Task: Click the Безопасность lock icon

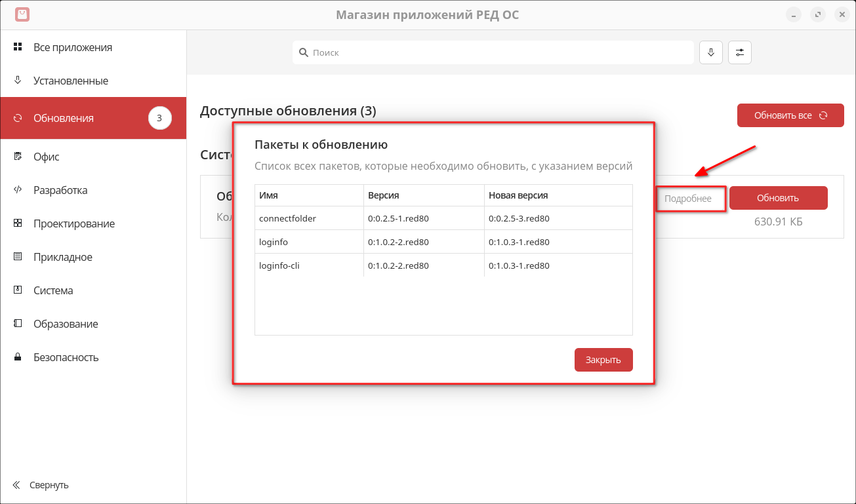Action: 18,357
